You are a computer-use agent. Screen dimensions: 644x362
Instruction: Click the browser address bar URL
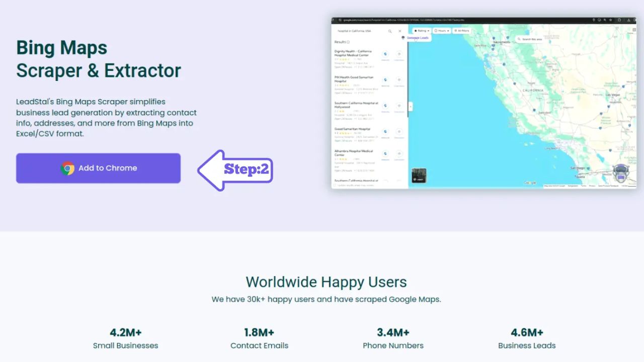(403, 20)
